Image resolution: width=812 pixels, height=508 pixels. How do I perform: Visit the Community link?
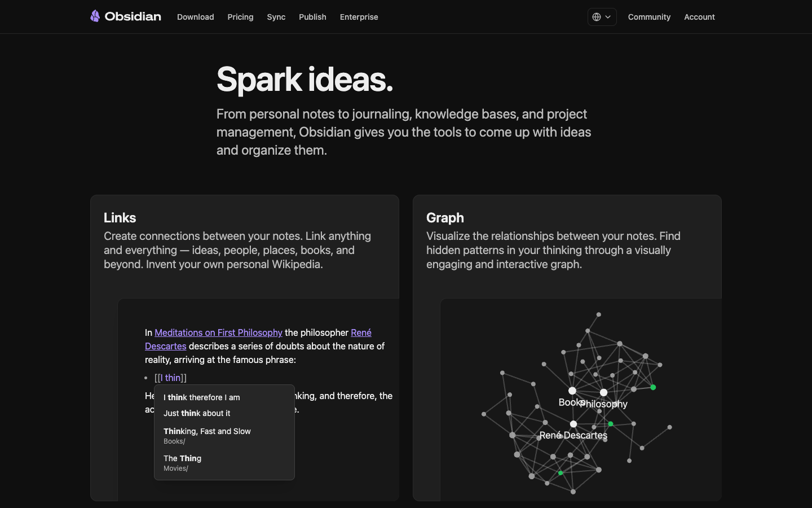[649, 17]
